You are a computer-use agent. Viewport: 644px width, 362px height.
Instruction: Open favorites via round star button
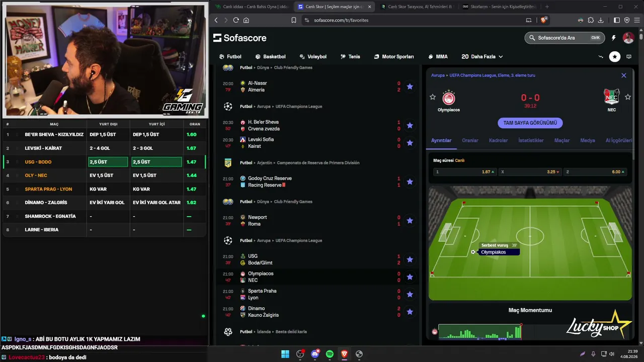(614, 57)
